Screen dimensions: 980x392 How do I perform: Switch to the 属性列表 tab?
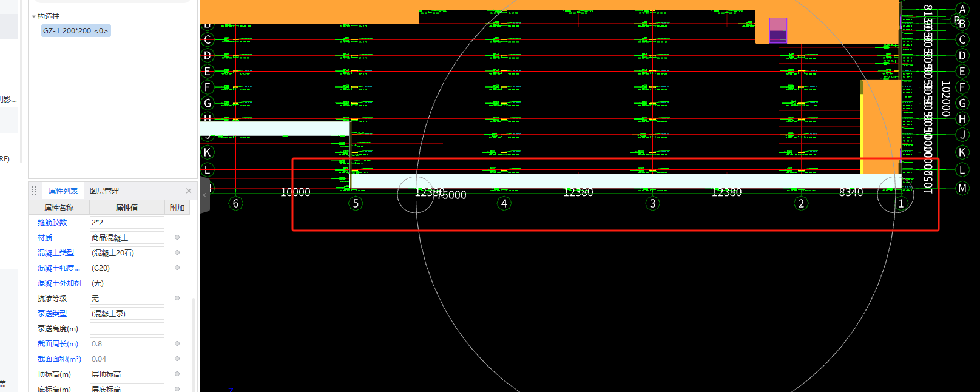[x=63, y=191]
